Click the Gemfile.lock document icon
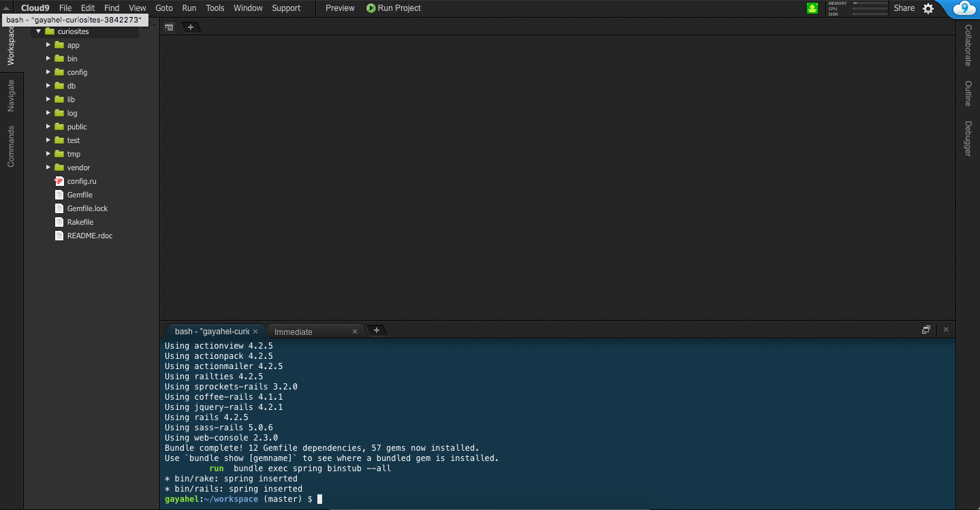 (x=59, y=208)
